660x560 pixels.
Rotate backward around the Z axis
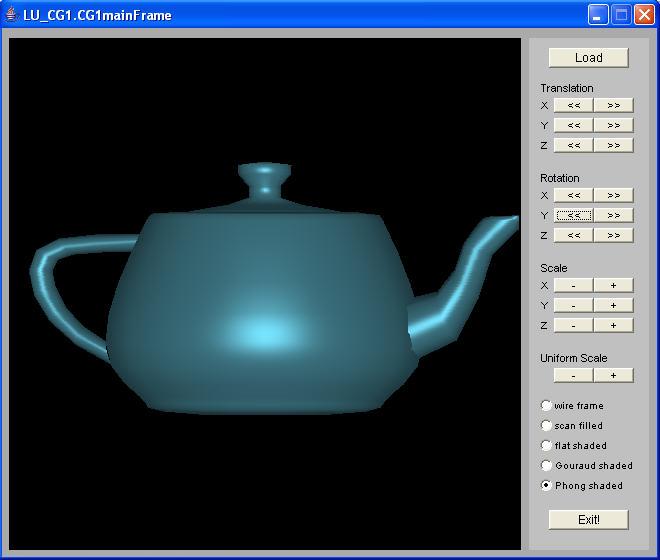[573, 235]
